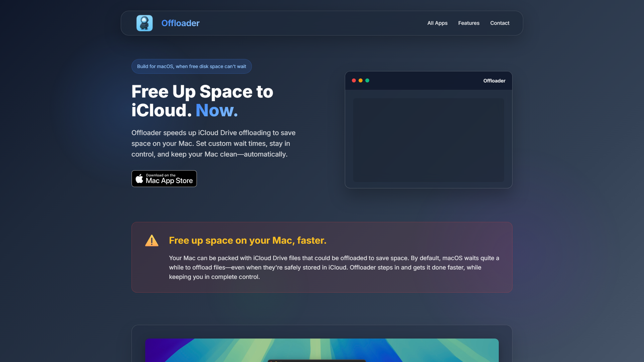This screenshot has height=362, width=644.
Task: Click the empty preview area in mock window
Action: tap(428, 140)
